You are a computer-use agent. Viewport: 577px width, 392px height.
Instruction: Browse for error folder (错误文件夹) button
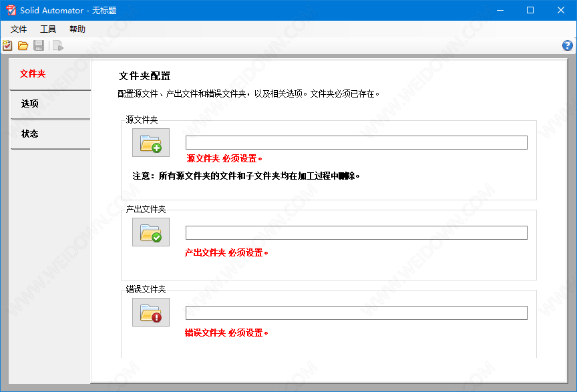pyautogui.click(x=151, y=312)
